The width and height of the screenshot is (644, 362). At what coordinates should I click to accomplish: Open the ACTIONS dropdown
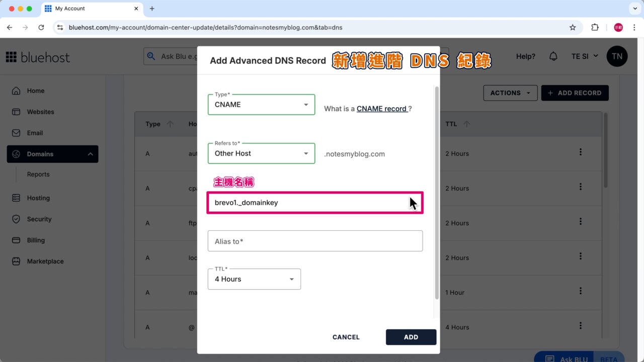pyautogui.click(x=510, y=93)
